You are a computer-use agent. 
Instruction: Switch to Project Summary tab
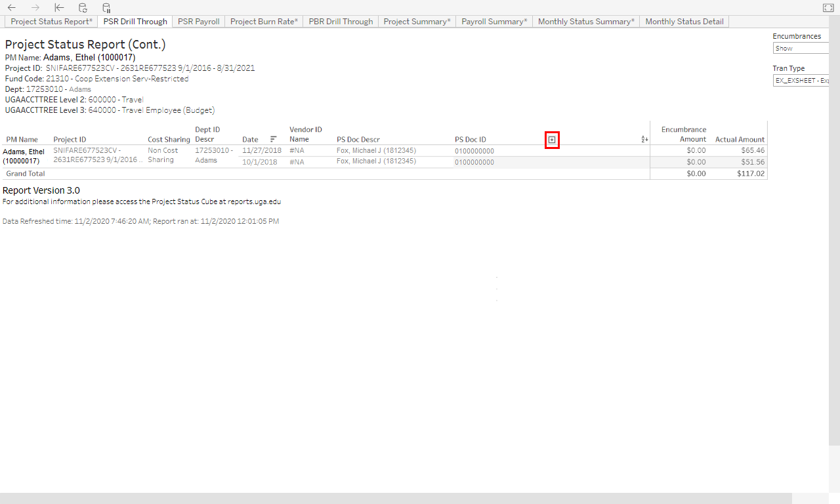tap(417, 22)
